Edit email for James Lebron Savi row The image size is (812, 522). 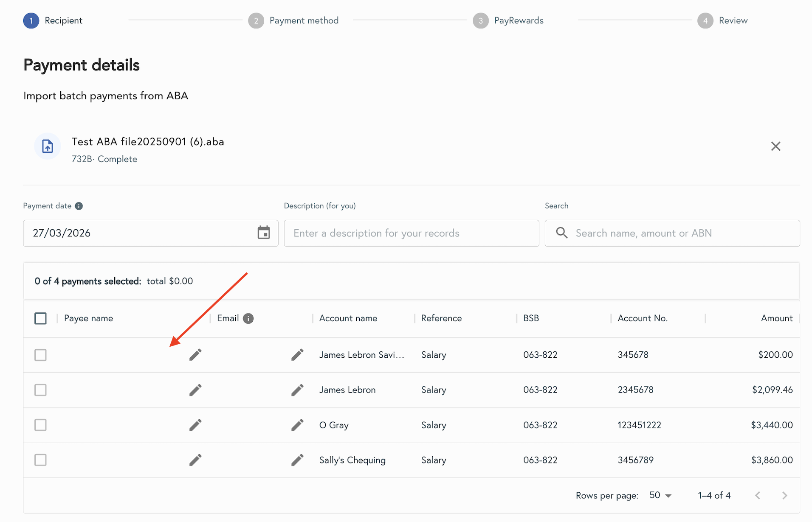(297, 355)
